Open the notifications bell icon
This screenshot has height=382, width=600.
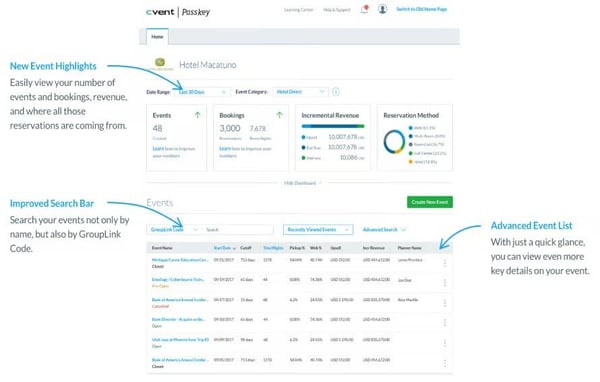365,9
